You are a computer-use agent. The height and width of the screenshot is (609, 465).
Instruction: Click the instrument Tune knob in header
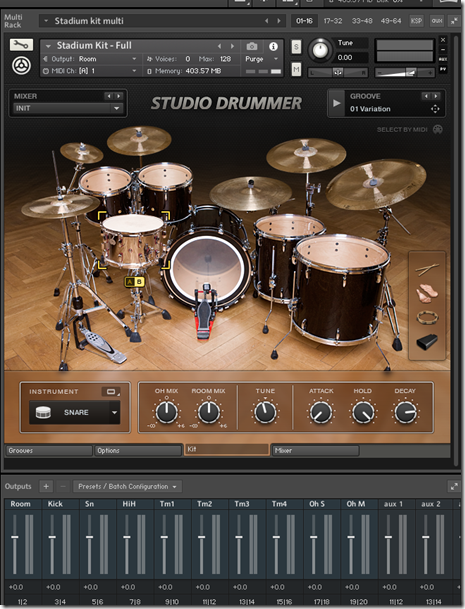pyautogui.click(x=320, y=50)
